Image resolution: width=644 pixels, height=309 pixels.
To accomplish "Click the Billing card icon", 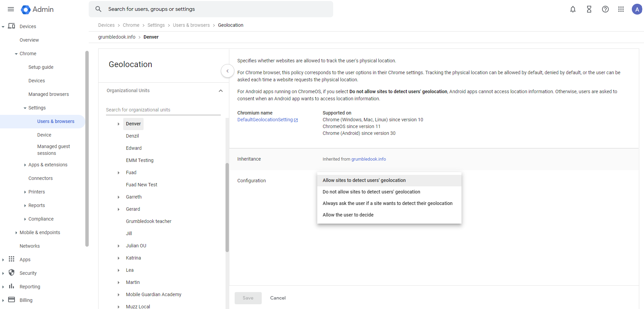I will pos(12,300).
